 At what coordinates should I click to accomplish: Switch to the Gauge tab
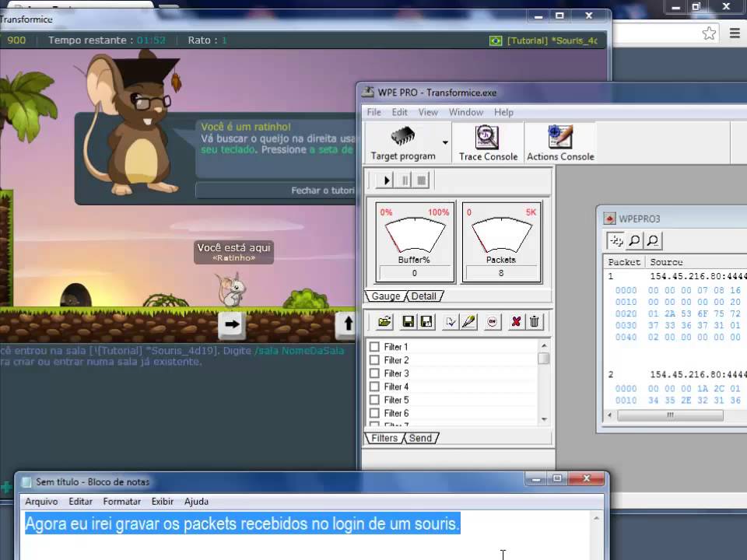coord(385,296)
